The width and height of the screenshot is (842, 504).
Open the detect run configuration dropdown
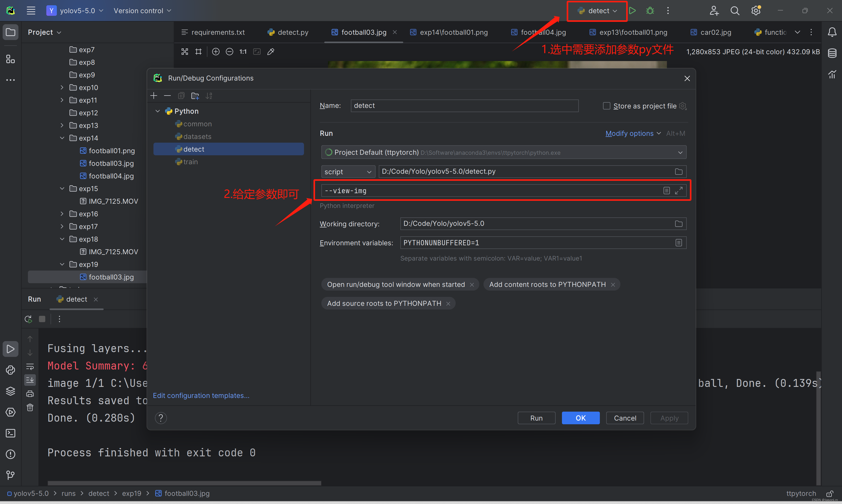(x=597, y=11)
